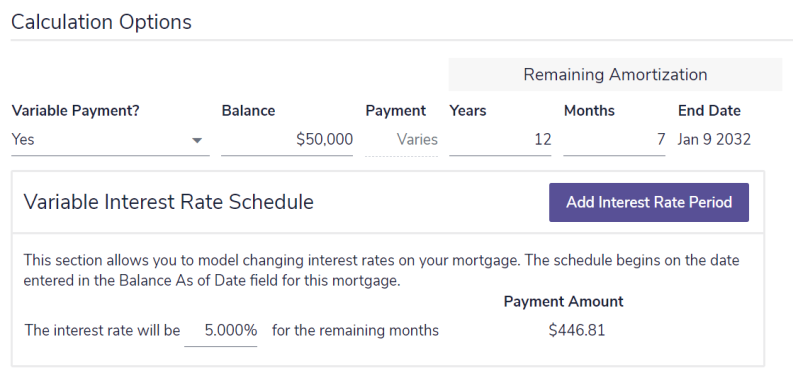Select the Variable Payment 'Yes' field
This screenshot has width=793, height=376.
110,140
